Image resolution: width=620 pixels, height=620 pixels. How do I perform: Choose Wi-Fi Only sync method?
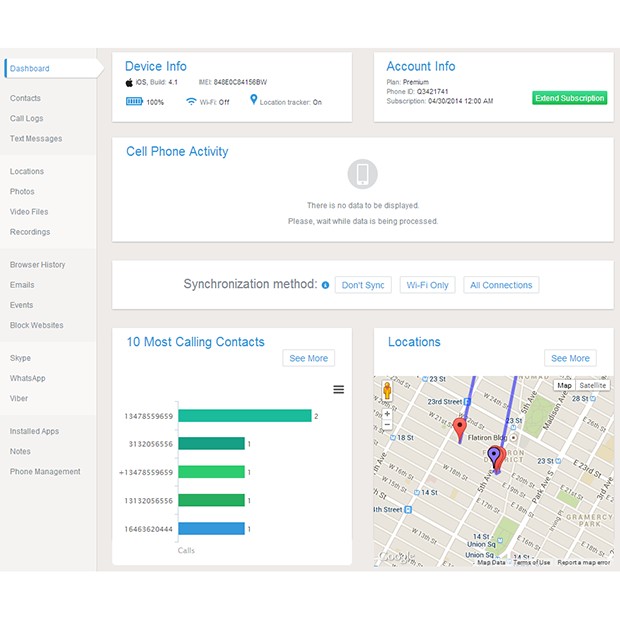click(x=427, y=285)
